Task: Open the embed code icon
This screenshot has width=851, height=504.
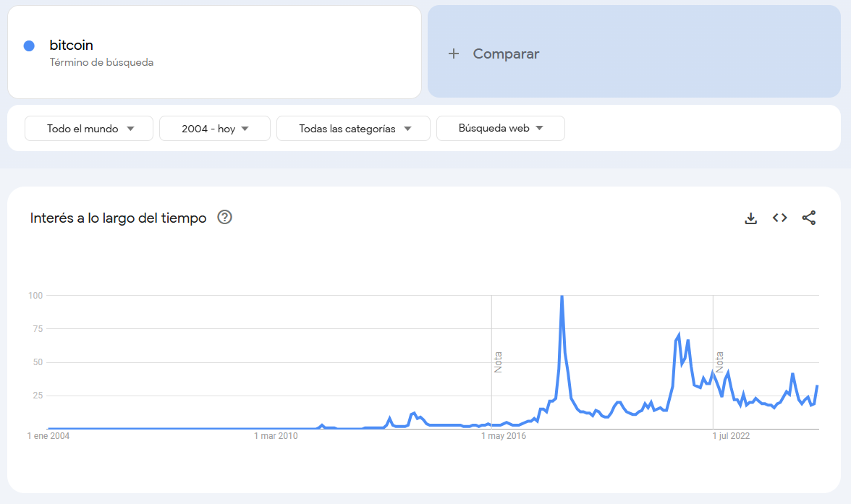Action: [x=780, y=218]
